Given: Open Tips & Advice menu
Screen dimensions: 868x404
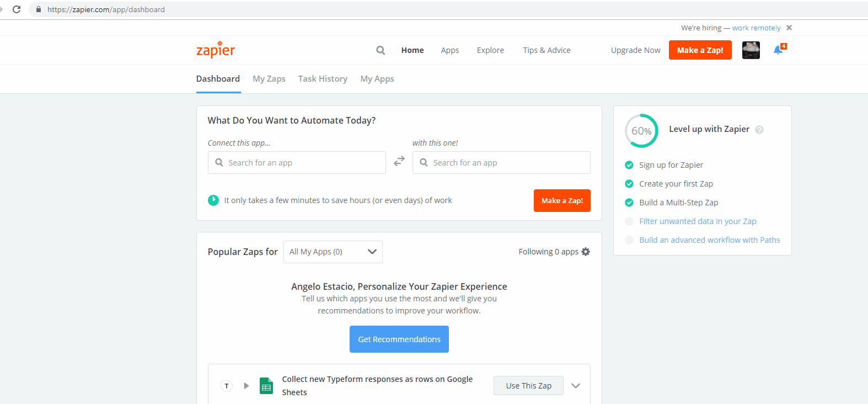Looking at the screenshot, I should [547, 50].
